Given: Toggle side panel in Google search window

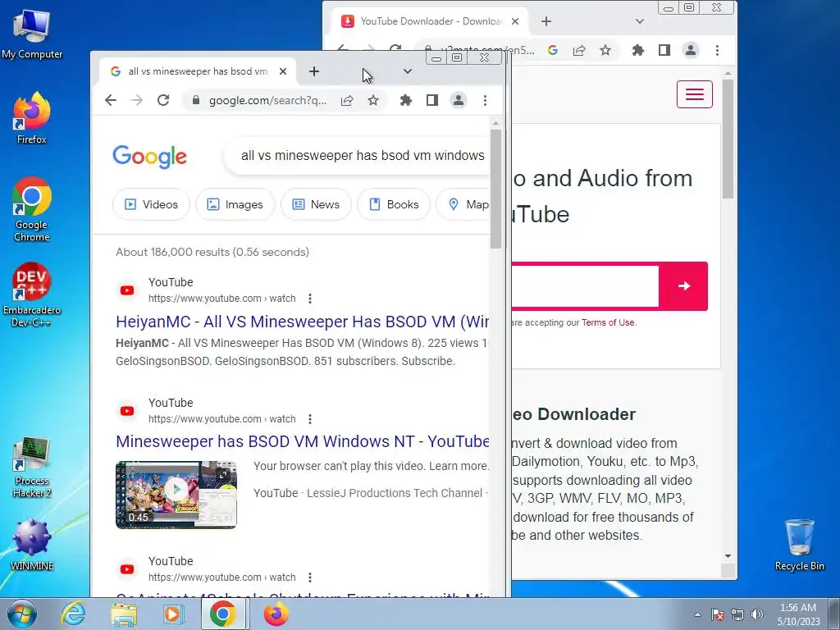Looking at the screenshot, I should pyautogui.click(x=432, y=100).
